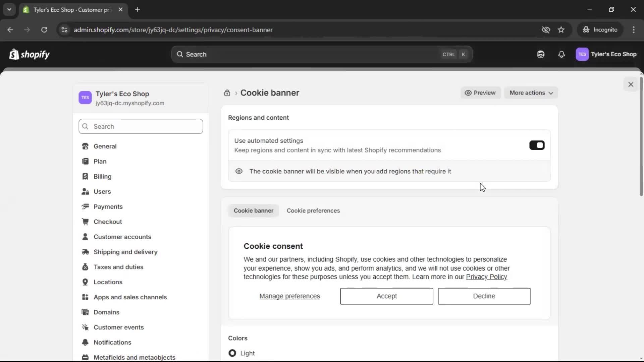Open the browser tab list dropdown
644x362 pixels.
pyautogui.click(x=9, y=9)
